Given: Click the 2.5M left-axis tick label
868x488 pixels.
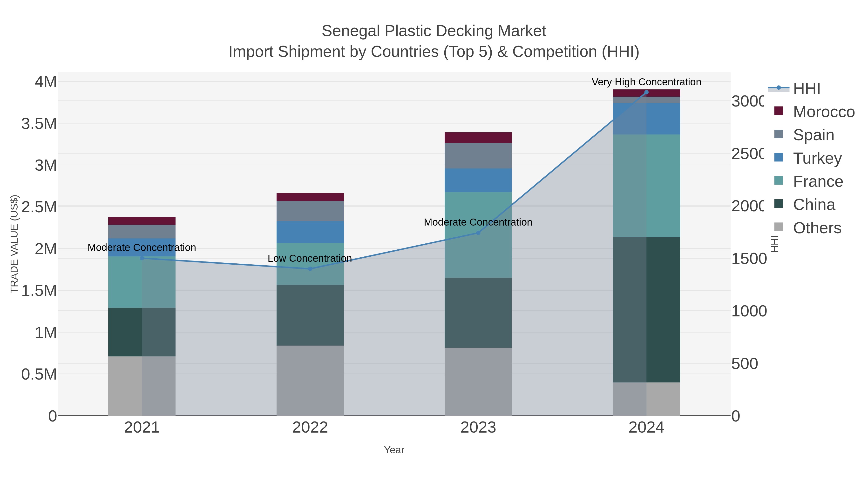Looking at the screenshot, I should [39, 207].
